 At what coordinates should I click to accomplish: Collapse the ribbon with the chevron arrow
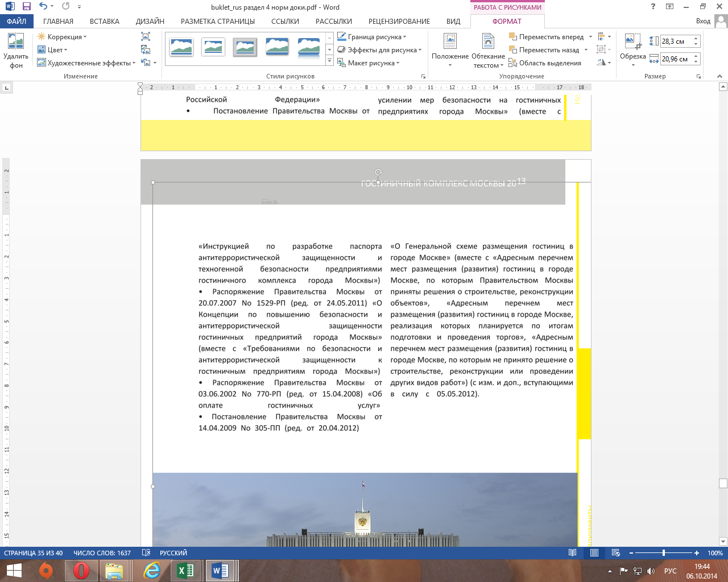coord(719,76)
